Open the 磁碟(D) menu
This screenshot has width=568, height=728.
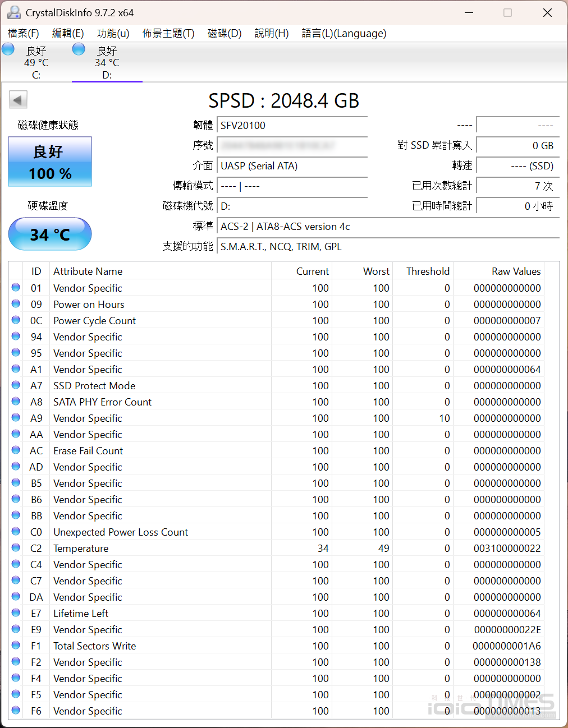tap(224, 34)
